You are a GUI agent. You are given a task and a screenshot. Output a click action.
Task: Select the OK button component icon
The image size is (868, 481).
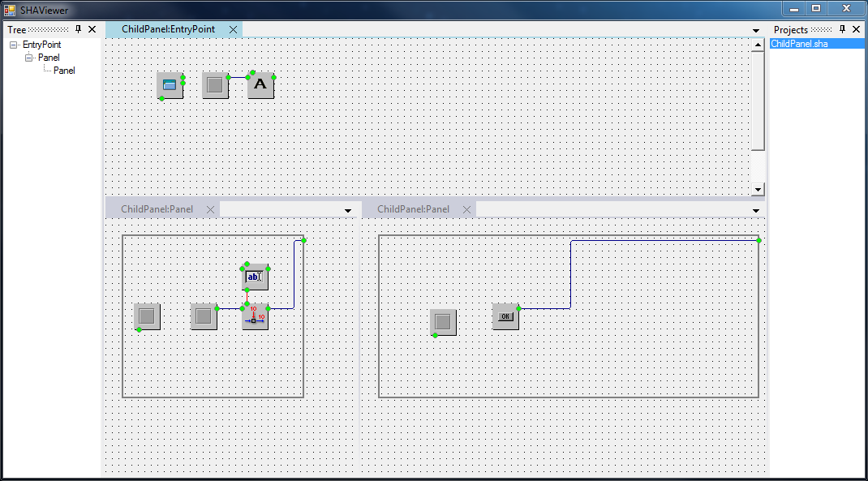point(506,316)
